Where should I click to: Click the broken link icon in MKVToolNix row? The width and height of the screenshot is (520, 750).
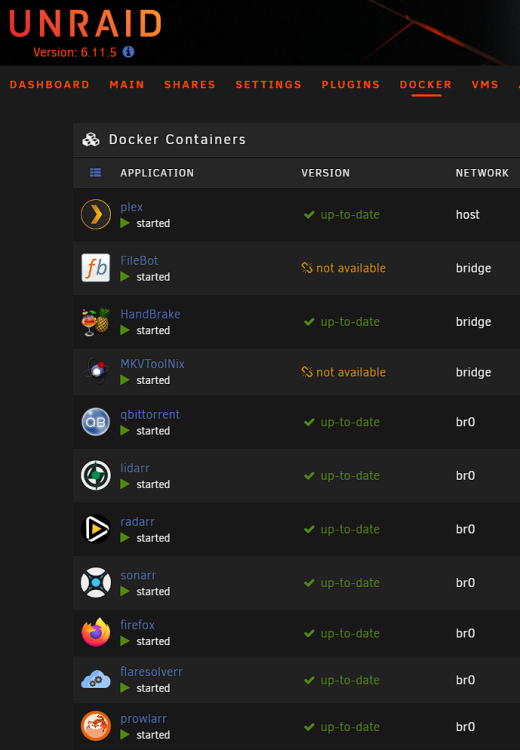point(307,372)
